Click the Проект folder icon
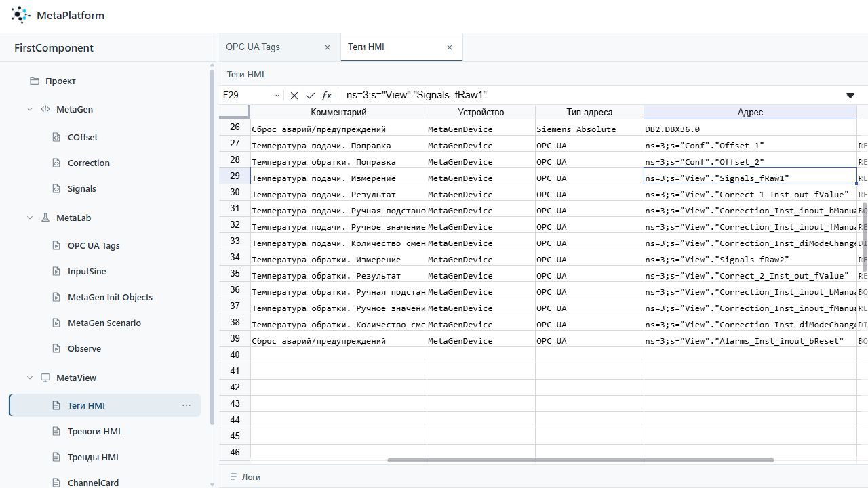 (x=35, y=81)
